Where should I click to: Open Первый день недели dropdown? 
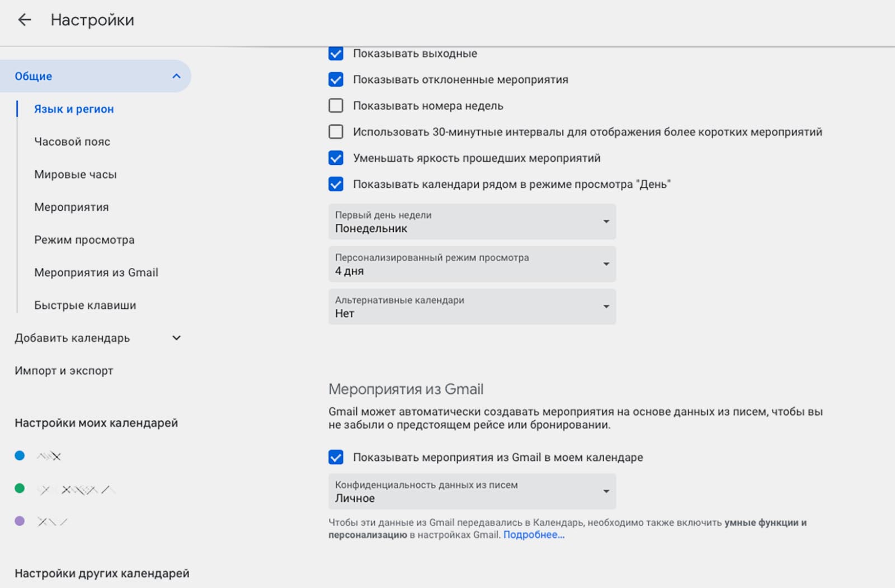pos(472,222)
